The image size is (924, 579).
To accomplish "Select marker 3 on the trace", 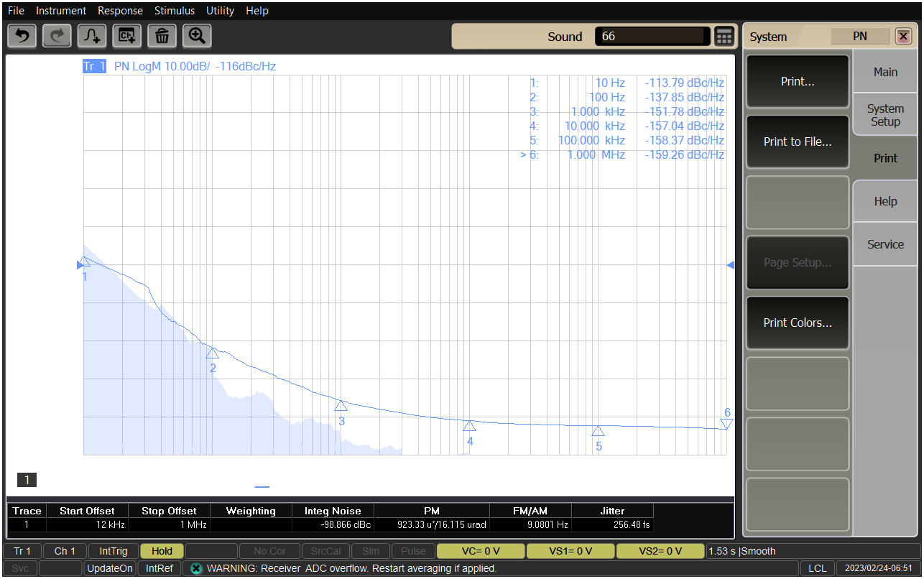I will pyautogui.click(x=341, y=406).
